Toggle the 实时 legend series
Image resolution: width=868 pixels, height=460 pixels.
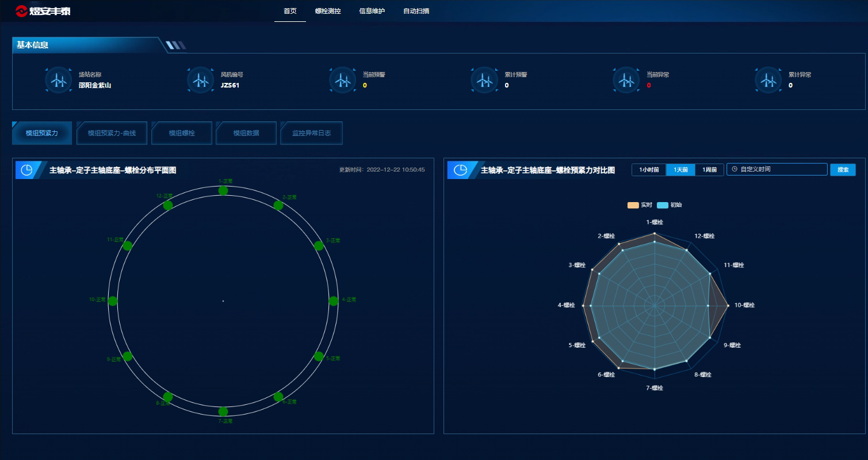(639, 205)
